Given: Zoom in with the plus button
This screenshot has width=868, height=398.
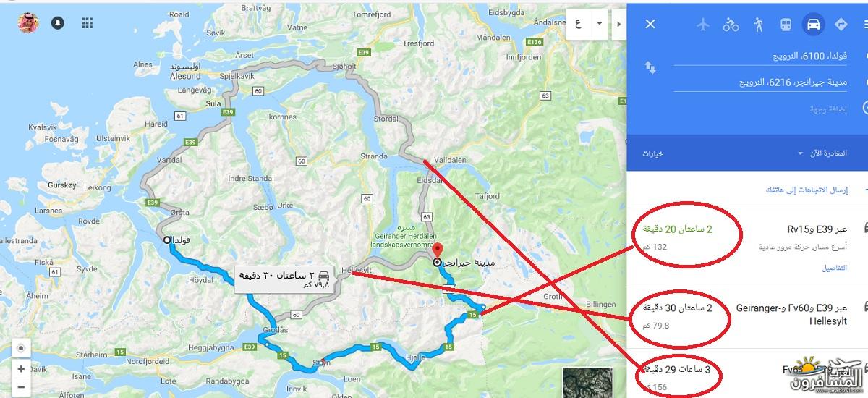Looking at the screenshot, I should [21, 369].
